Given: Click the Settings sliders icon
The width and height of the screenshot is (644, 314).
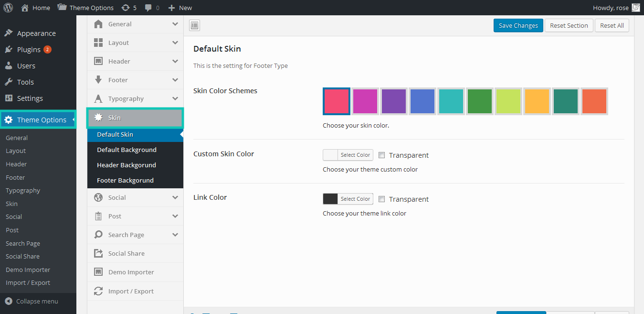Looking at the screenshot, I should click(x=9, y=98).
